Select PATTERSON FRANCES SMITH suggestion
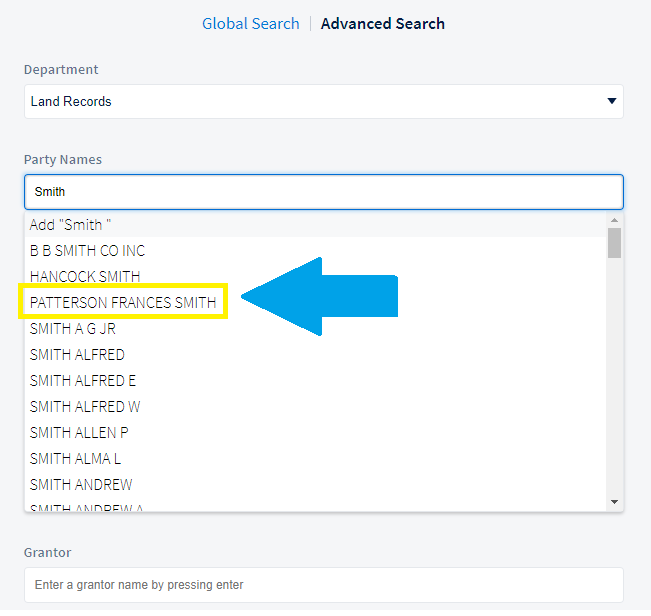 click(x=123, y=302)
